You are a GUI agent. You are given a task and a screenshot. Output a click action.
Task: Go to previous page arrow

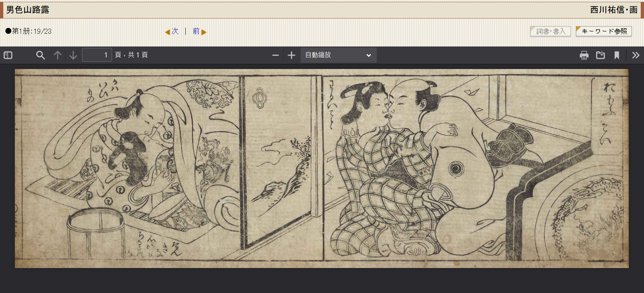(x=58, y=55)
